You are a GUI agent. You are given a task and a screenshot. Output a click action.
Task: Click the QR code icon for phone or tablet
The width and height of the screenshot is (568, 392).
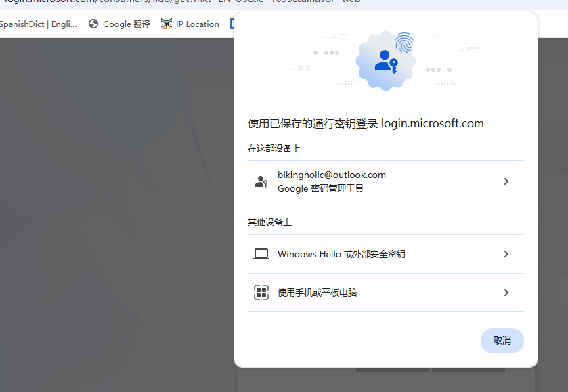[261, 292]
